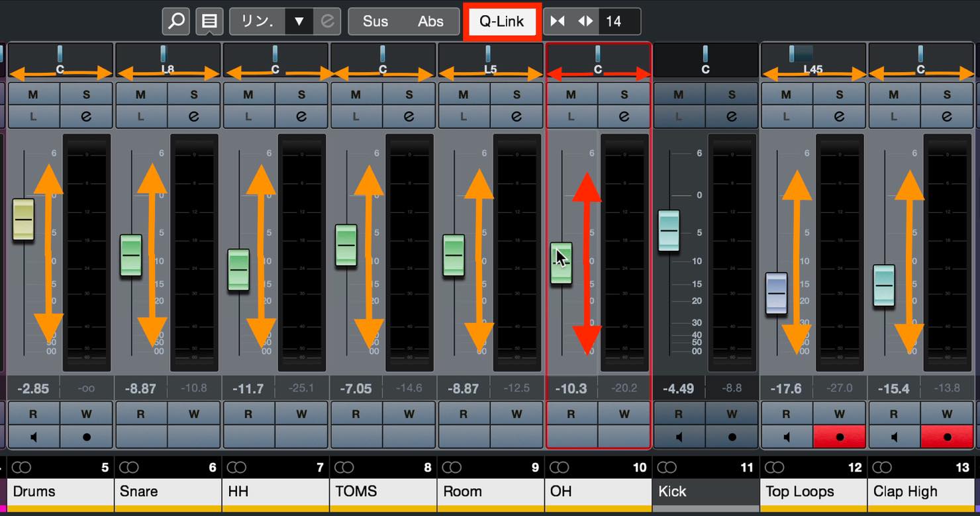Solo the TOMS channel

tap(409, 95)
